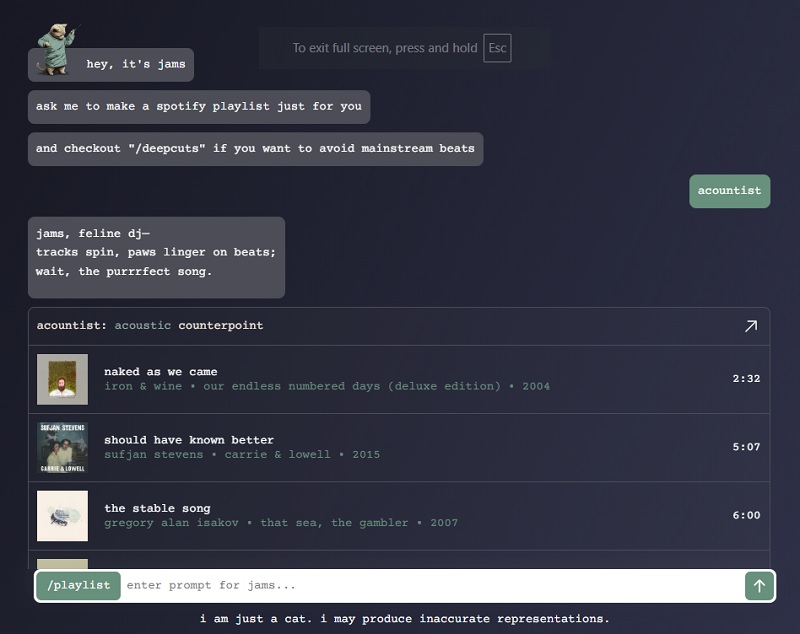Click the feline dj haiku message

pos(156,253)
